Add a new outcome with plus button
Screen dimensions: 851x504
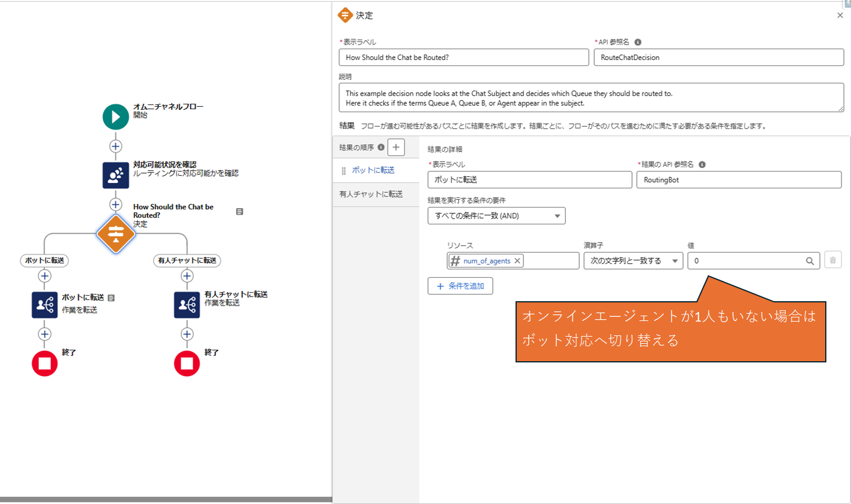click(395, 147)
